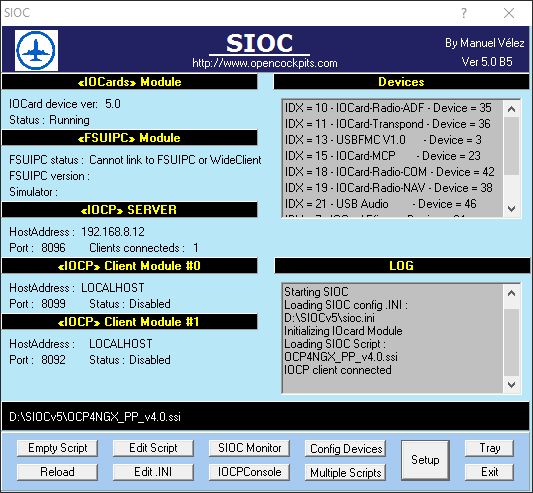Screen dimensions: 533x493
Task: Open Edit .INI
Action: [153, 472]
